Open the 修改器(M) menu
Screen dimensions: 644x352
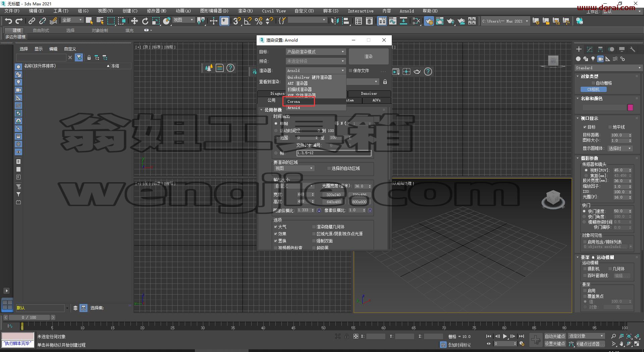[x=156, y=11]
